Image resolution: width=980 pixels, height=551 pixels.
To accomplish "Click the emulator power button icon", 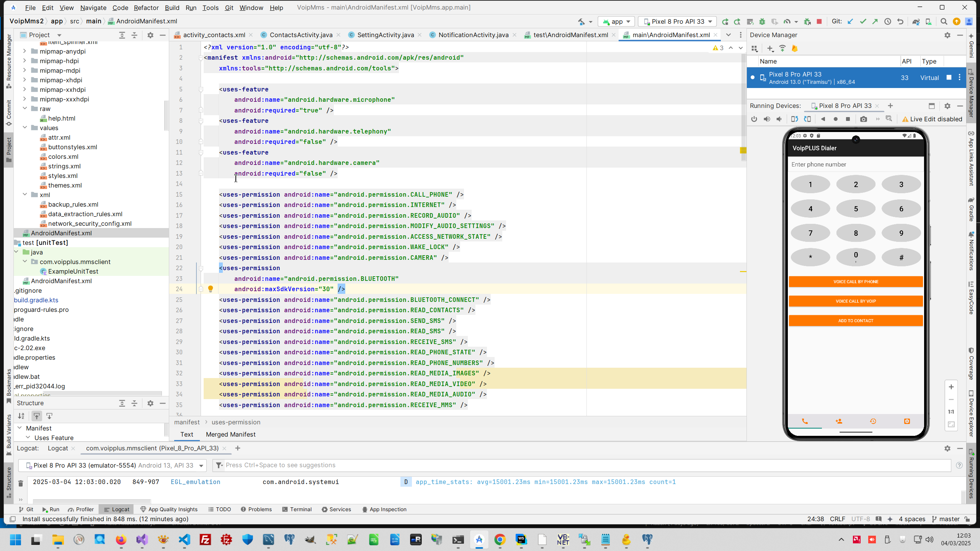I will coord(754,119).
